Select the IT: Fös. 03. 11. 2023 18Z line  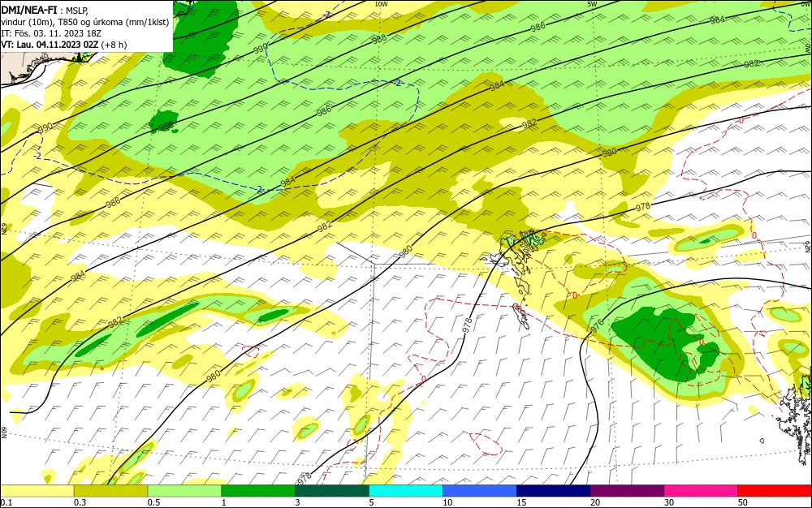[51, 33]
